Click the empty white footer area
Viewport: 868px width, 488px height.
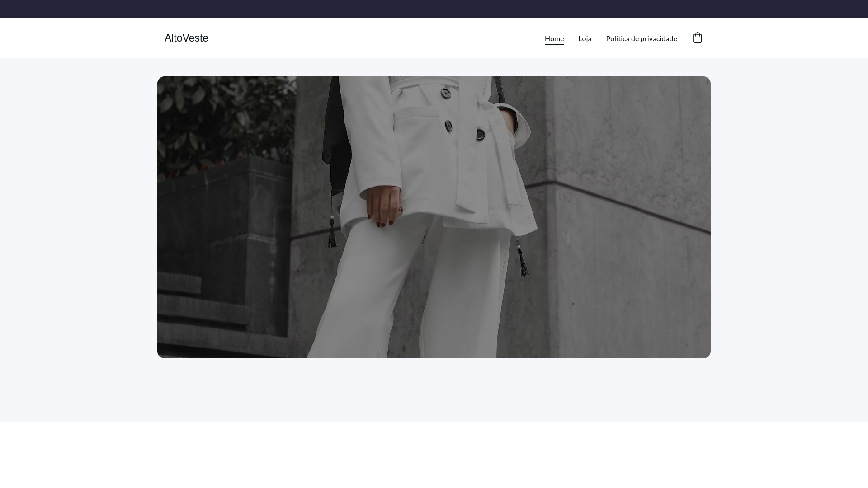click(434, 454)
